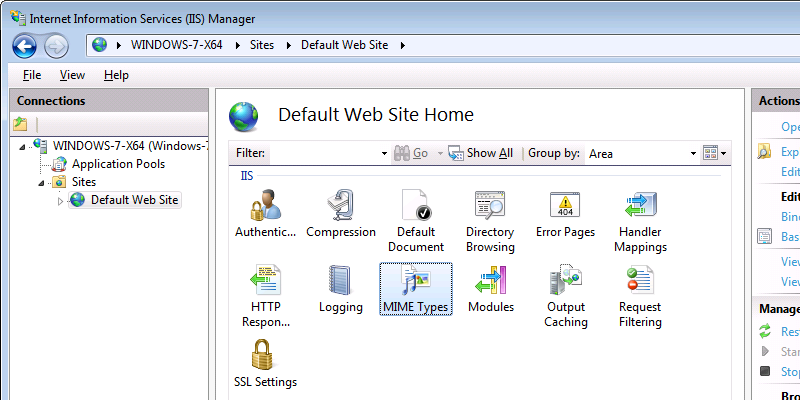This screenshot has width=800, height=400.
Task: Select Sites in the Connections tree
Action: 84,182
